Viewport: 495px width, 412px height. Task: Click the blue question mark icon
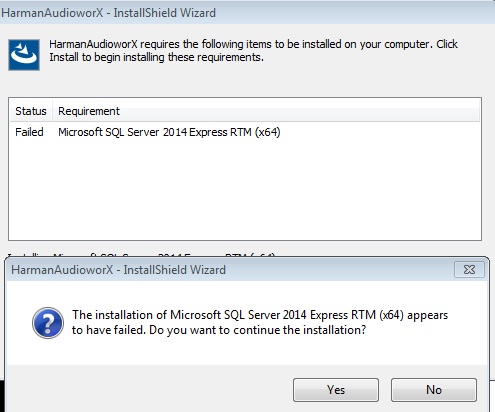[x=48, y=323]
